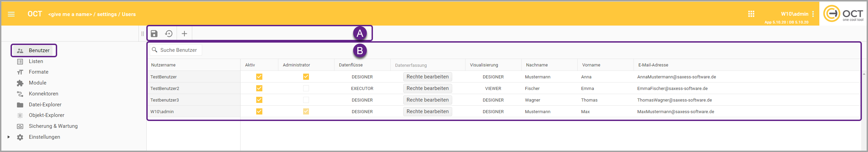The height and width of the screenshot is (152, 868).
Task: Enable Administrator for TestBenutzer2
Action: [306, 88]
